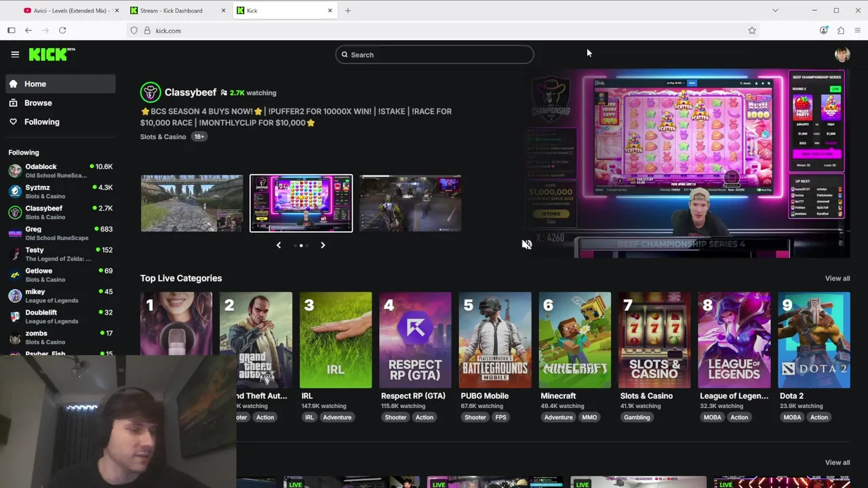This screenshot has height=488, width=868.
Task: Open Grand Theft Auto category card
Action: coord(256,340)
